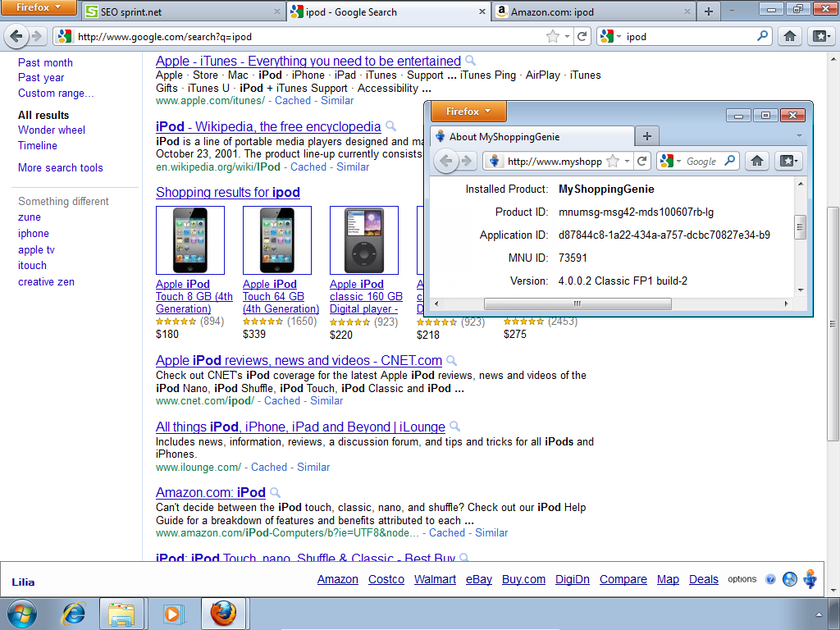
Task: Click the popup's horizontal scrollbar thumb
Action: (577, 304)
